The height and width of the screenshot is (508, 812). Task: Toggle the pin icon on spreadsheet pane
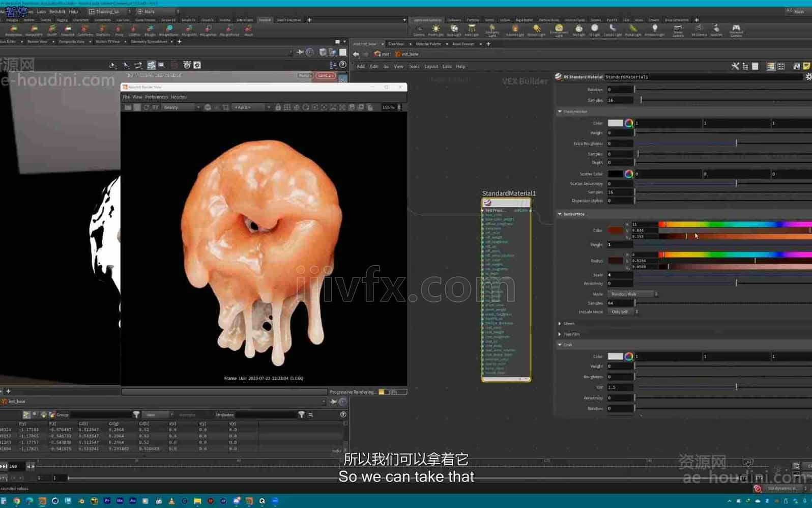coord(333,402)
